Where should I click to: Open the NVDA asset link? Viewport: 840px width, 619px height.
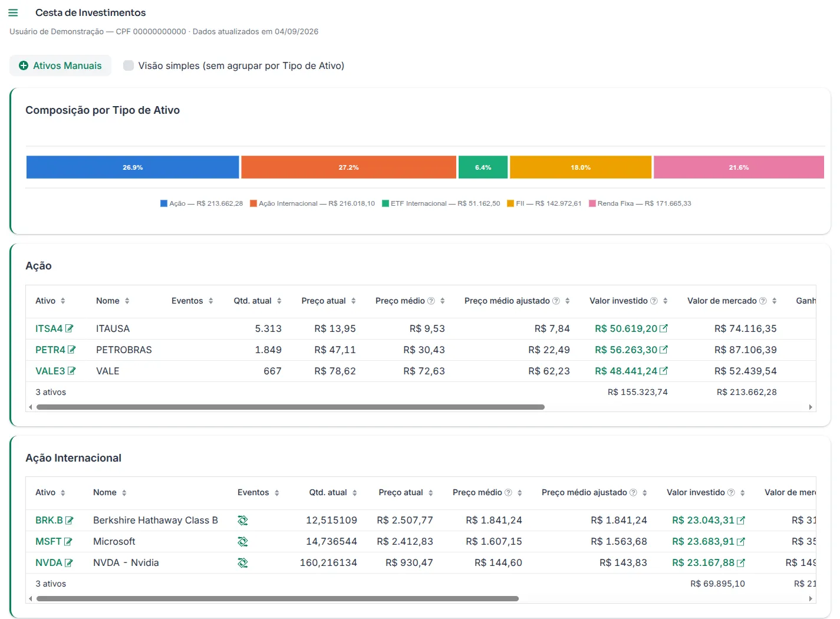(49, 562)
